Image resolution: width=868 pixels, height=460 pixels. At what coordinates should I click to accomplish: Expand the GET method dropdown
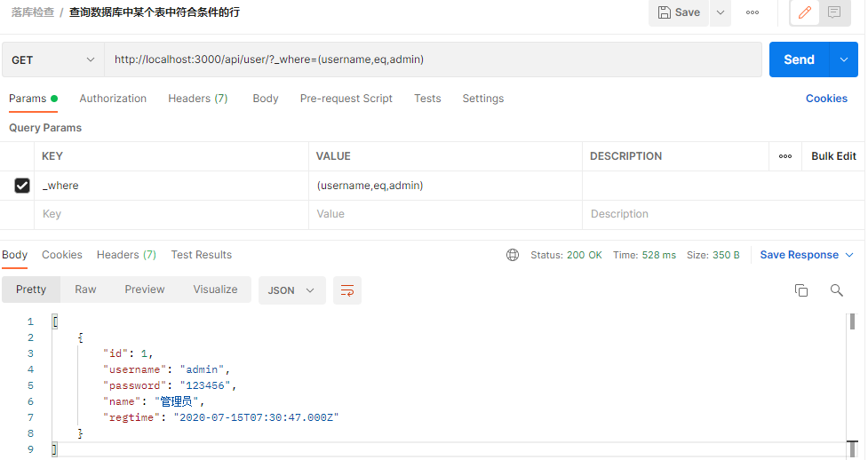tap(53, 59)
